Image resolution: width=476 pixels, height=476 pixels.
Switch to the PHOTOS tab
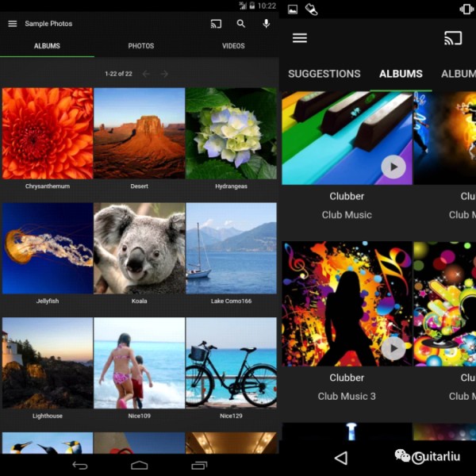[x=141, y=46]
